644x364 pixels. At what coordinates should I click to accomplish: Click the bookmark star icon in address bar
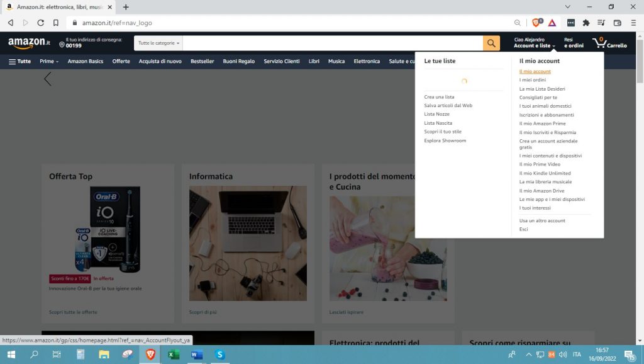click(x=57, y=21)
